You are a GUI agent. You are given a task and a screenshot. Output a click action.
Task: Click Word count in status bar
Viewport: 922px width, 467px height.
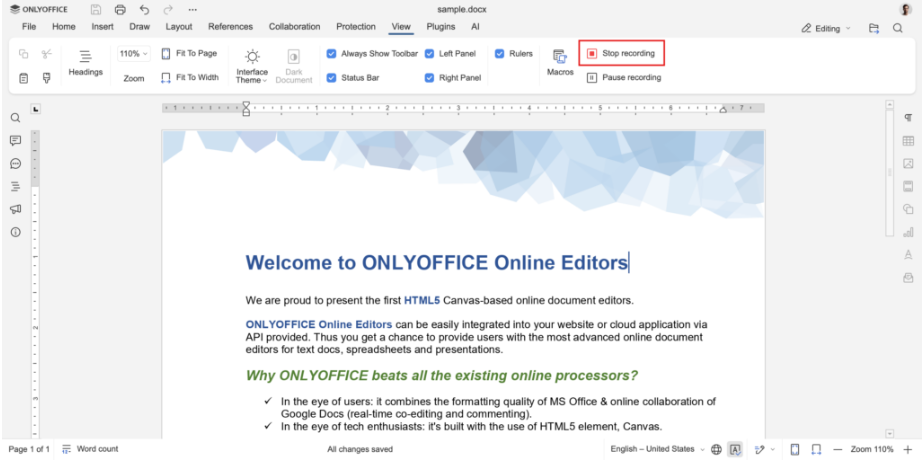pyautogui.click(x=90, y=449)
